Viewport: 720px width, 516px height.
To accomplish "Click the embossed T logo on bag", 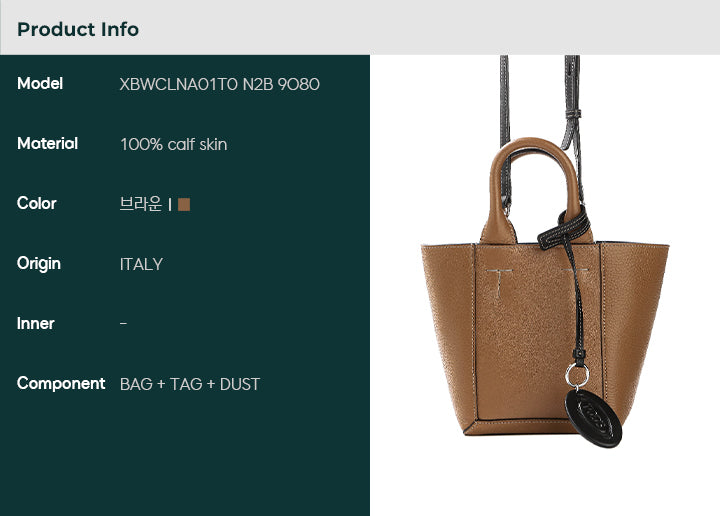I will (499, 283).
